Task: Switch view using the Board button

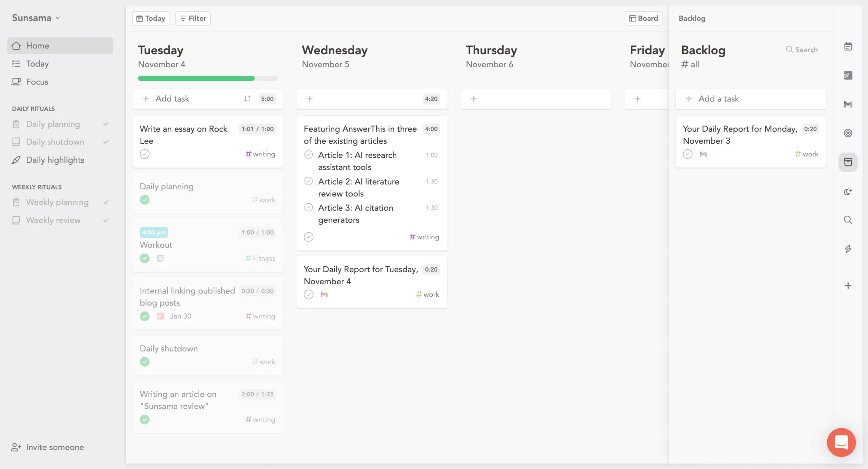Action: click(x=643, y=18)
